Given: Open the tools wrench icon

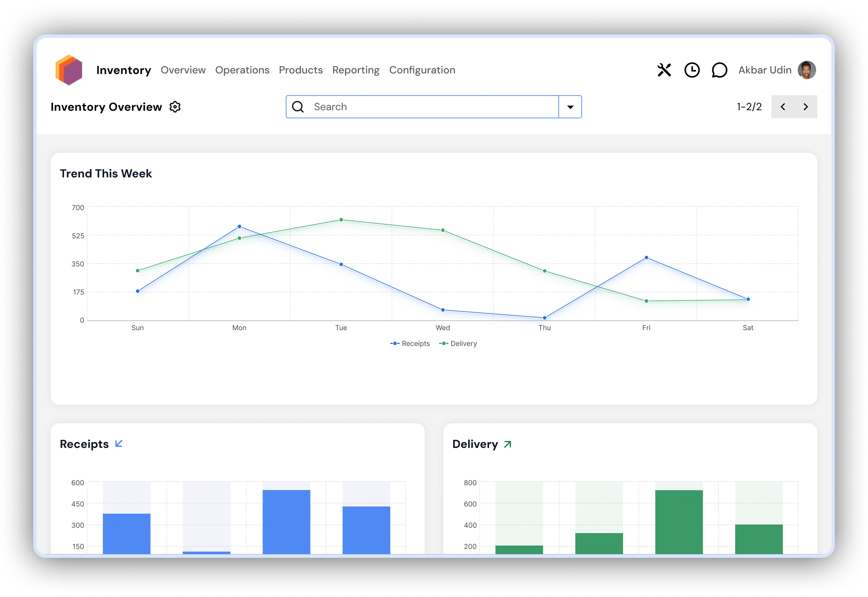Looking at the screenshot, I should (x=664, y=70).
